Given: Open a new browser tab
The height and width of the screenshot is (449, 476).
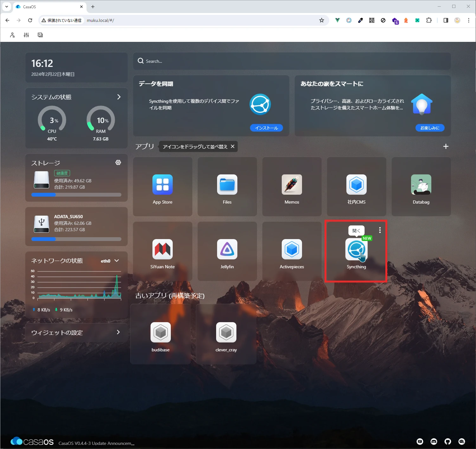Looking at the screenshot, I should [x=93, y=7].
